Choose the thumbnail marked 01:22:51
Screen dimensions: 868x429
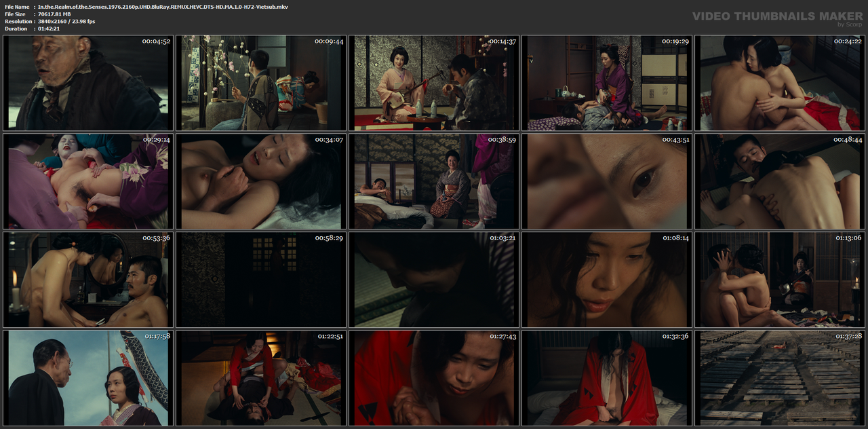[260, 378]
